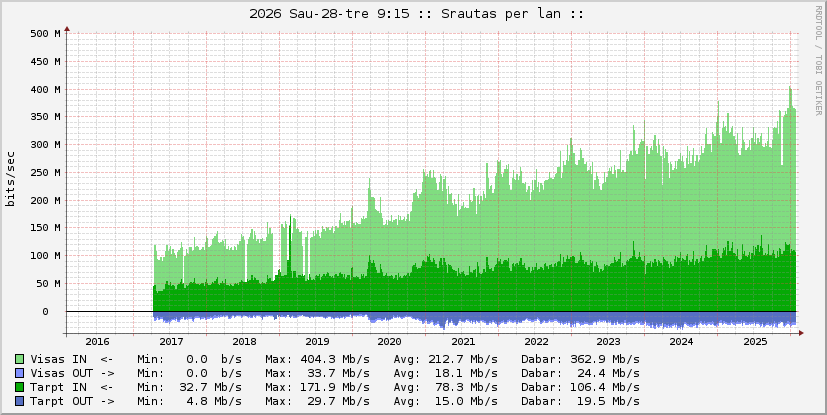Click the 'bits/sec' vertical axis label

tap(11, 179)
